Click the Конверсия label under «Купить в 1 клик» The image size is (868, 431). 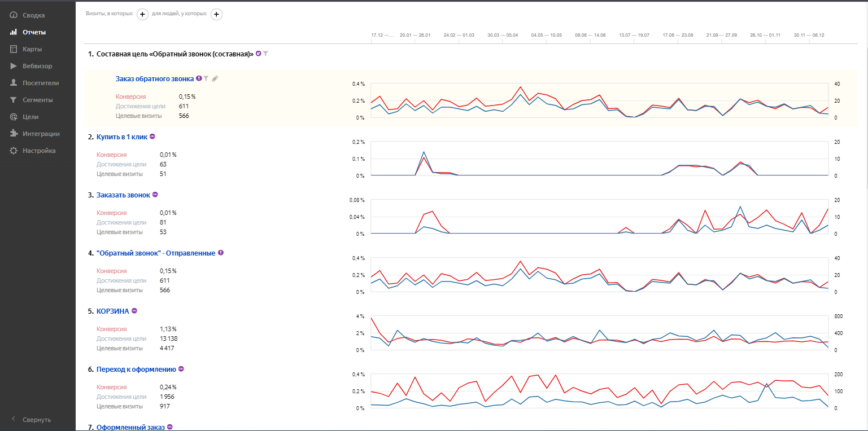pos(112,155)
